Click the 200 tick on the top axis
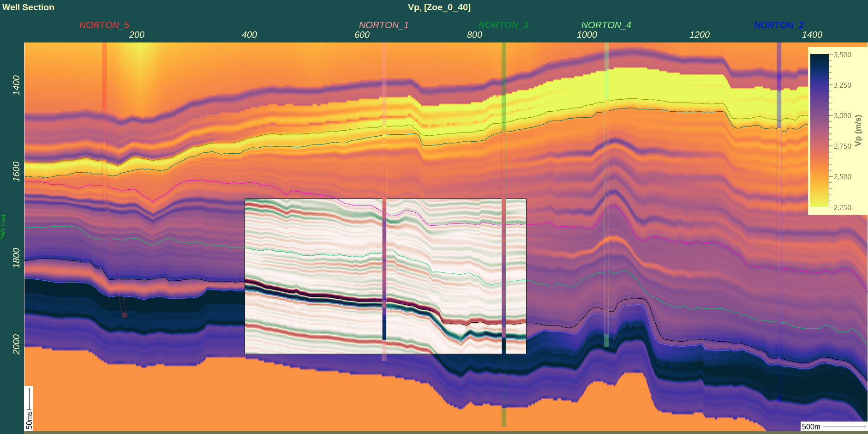Screen dimensions: 868x434 (x=137, y=35)
